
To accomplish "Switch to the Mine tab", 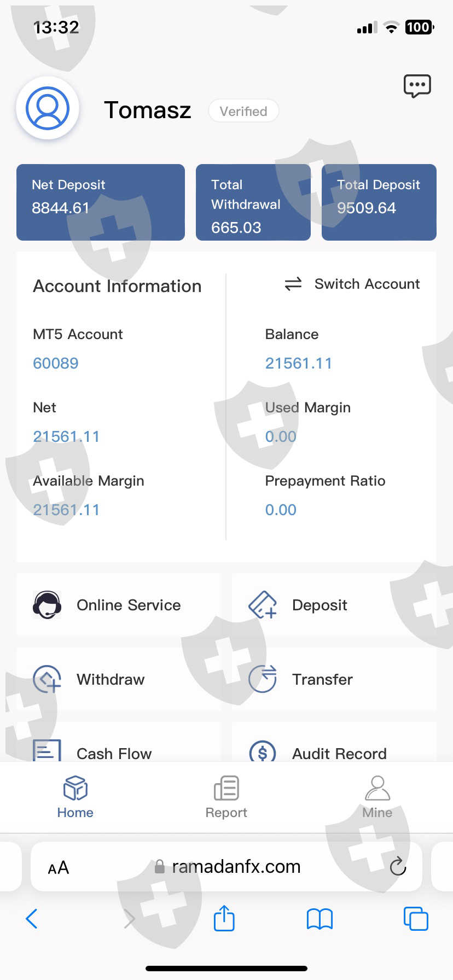I will click(x=377, y=797).
